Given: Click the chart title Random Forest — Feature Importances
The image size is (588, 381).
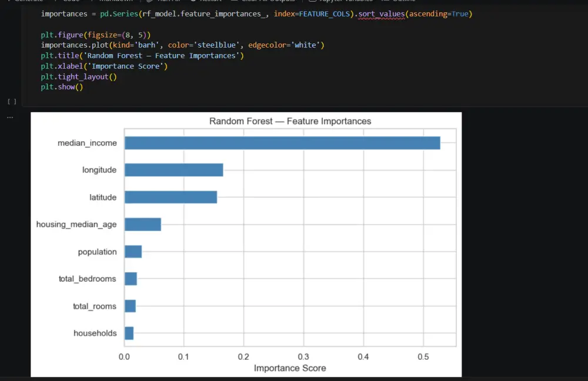Looking at the screenshot, I should click(290, 121).
